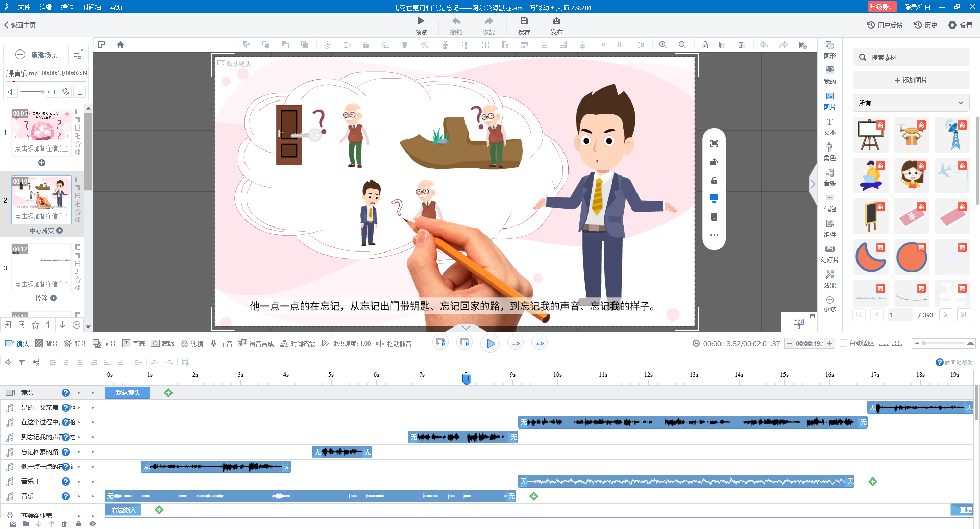Click scene list scroll-down arrow
This screenshot has height=529, width=980.
pyautogui.click(x=88, y=327)
